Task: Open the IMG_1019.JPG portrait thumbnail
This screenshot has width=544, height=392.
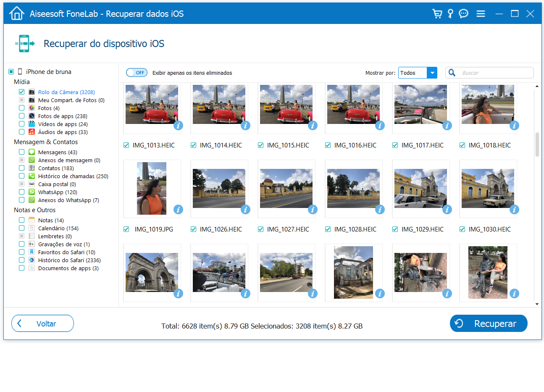Action: pyautogui.click(x=152, y=189)
